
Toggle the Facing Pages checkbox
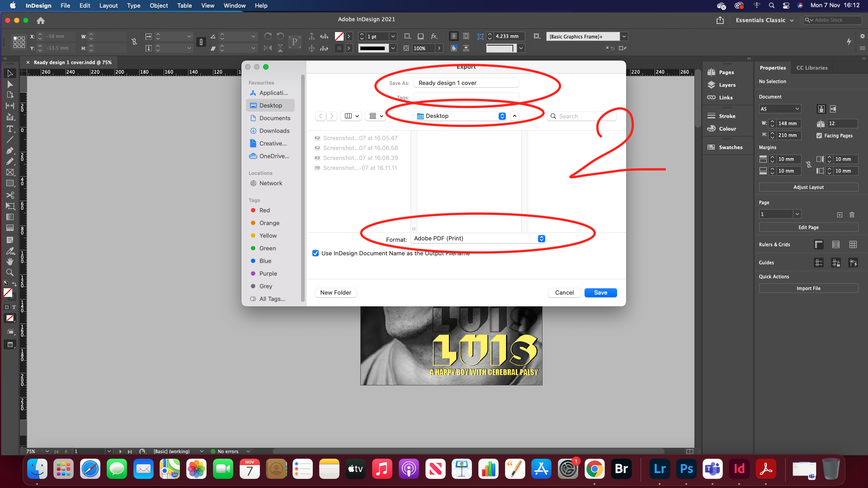[819, 136]
